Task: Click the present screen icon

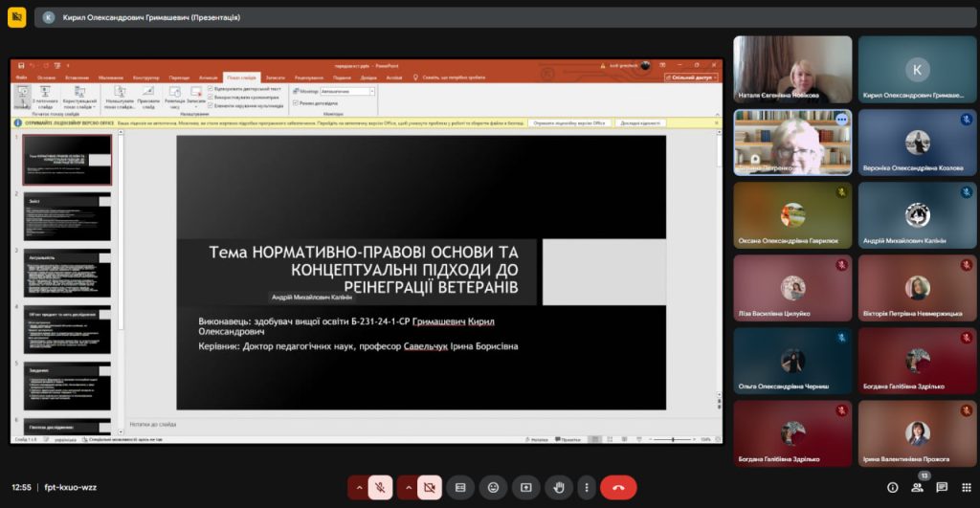Action: click(525, 487)
